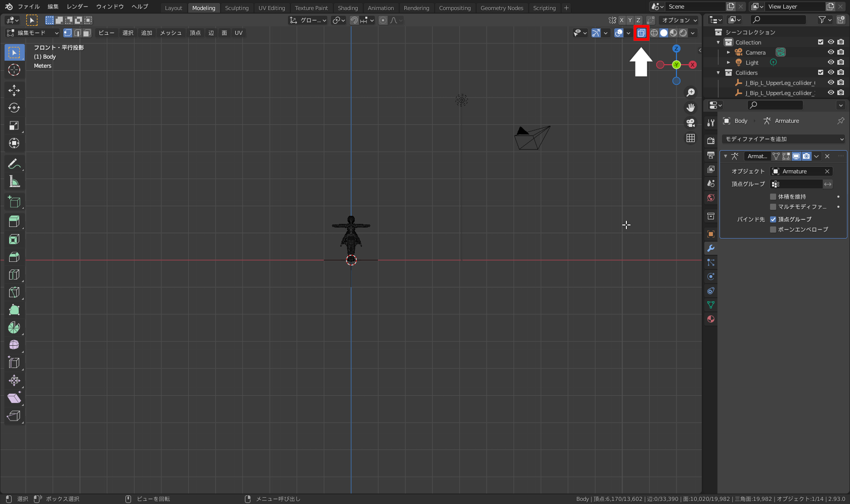Select the Rotate tool
This screenshot has width=850, height=504.
14,108
